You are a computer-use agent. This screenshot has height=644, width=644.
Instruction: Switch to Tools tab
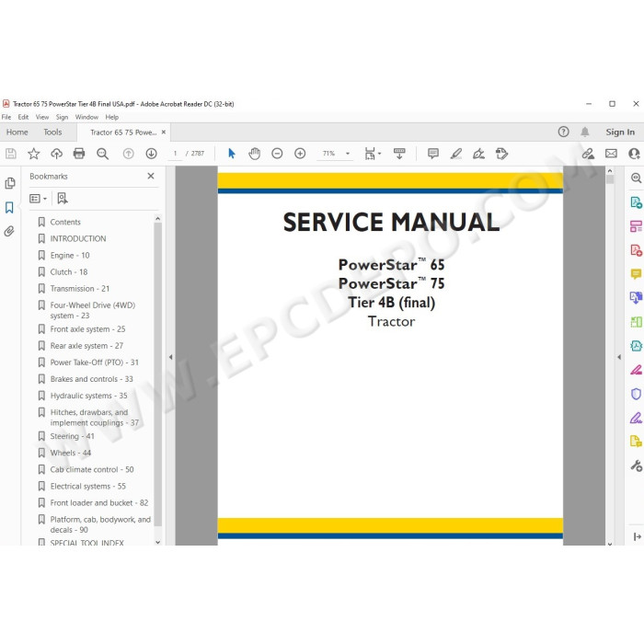point(52,132)
